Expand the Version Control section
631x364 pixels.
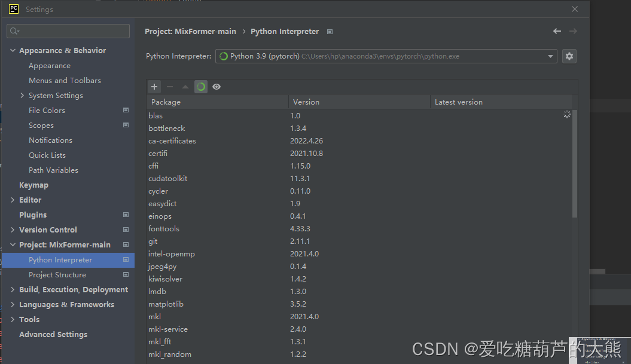pyautogui.click(x=13, y=230)
